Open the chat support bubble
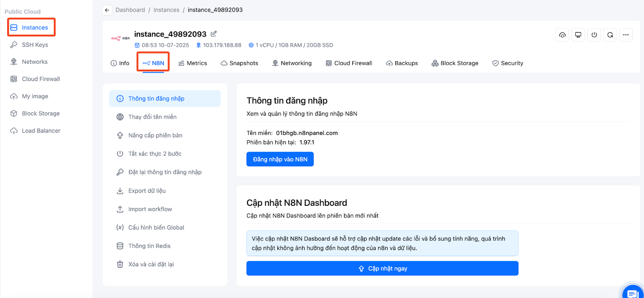The width and height of the screenshot is (644, 298). pos(633,292)
